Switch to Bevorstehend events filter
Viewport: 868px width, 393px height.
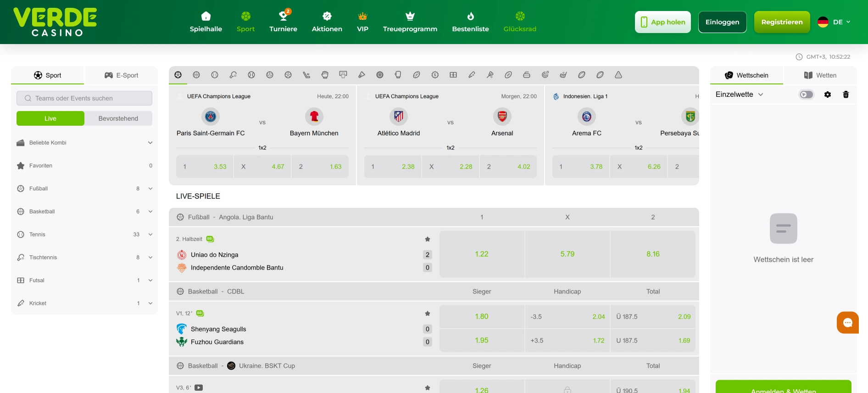pos(118,118)
